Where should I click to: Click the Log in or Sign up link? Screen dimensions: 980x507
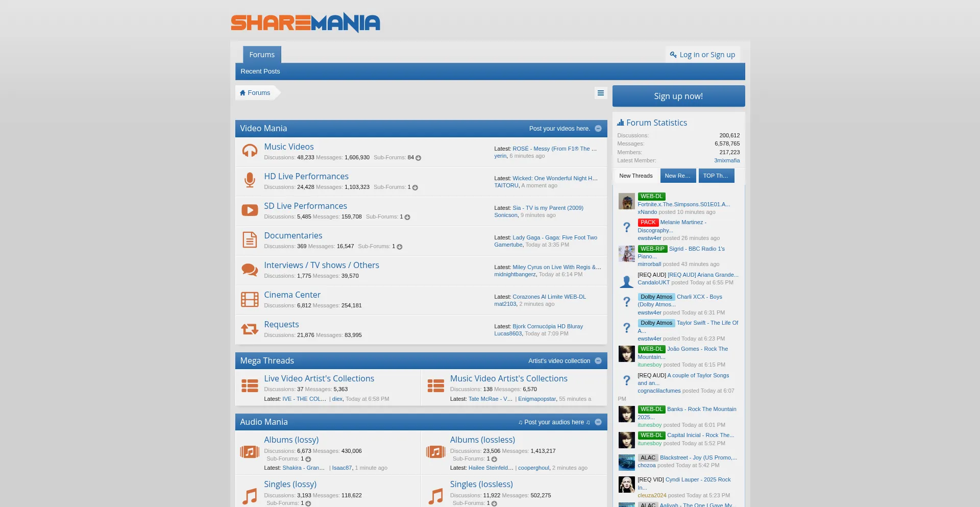click(x=703, y=55)
